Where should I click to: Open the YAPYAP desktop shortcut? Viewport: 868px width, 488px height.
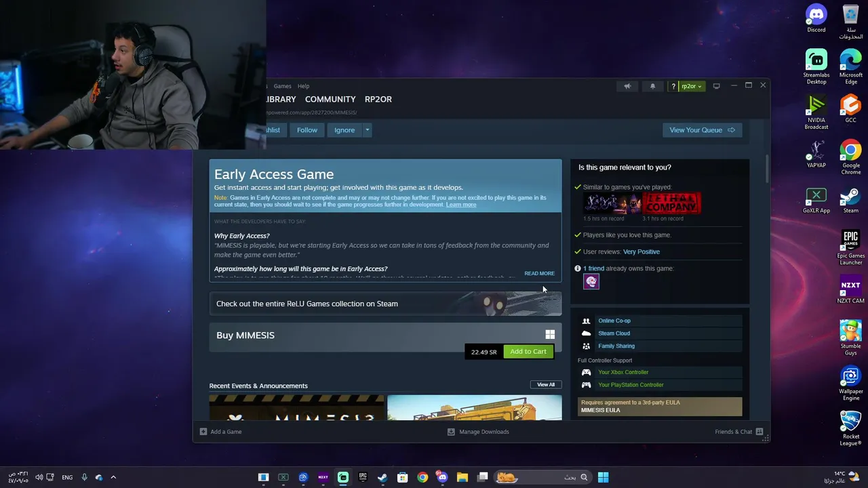(x=816, y=154)
